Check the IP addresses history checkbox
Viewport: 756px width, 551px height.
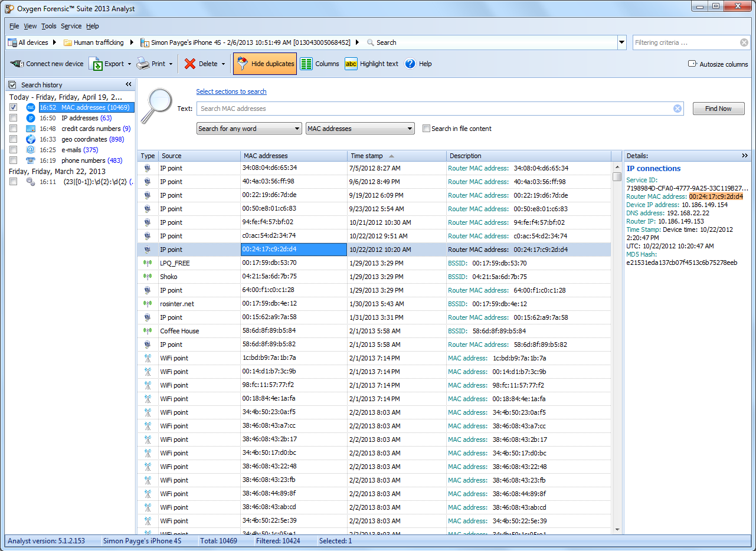13,118
